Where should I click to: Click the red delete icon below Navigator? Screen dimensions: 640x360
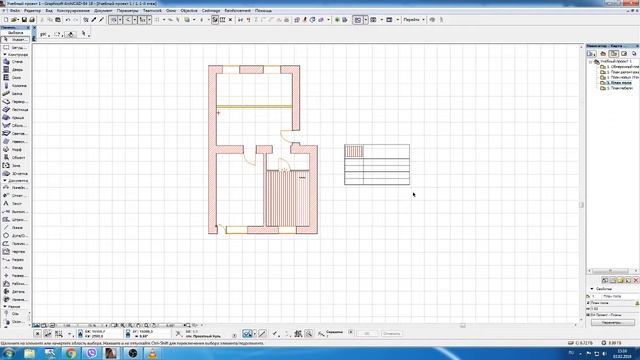pyautogui.click(x=636, y=280)
